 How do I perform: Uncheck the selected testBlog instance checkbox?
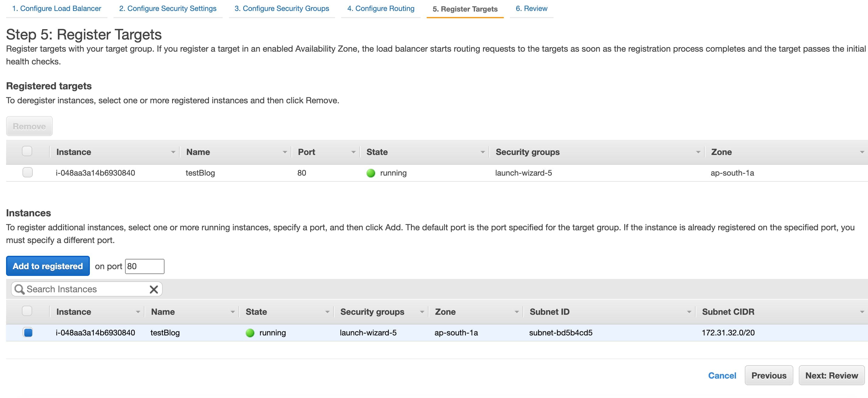coord(28,332)
